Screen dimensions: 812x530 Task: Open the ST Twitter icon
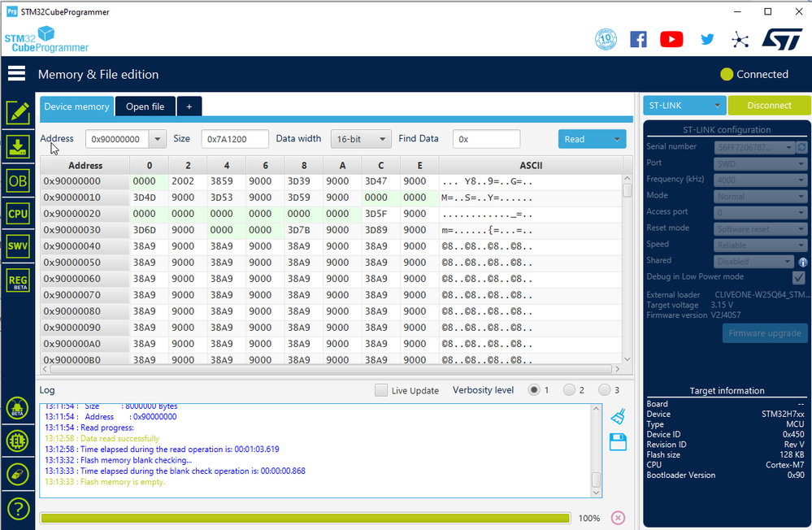click(707, 39)
